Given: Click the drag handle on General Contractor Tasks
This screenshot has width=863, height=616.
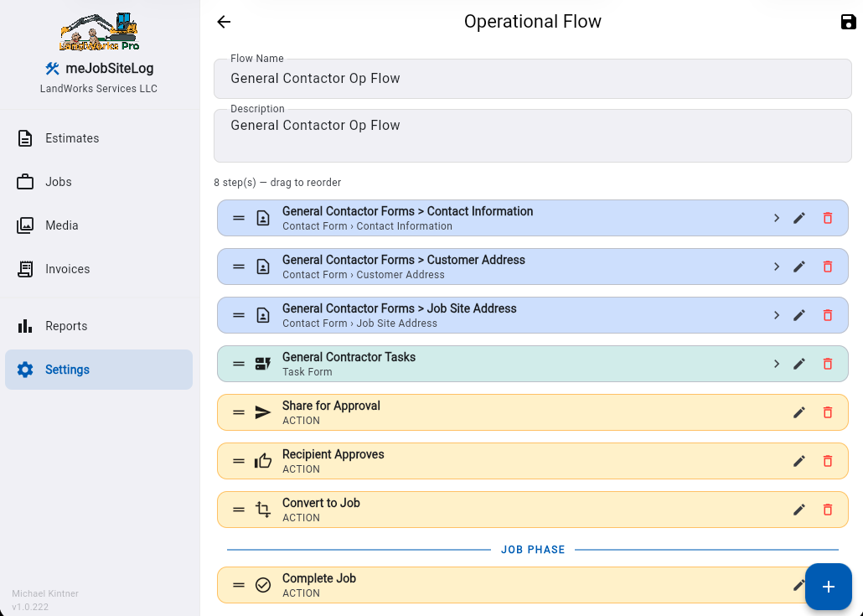Looking at the screenshot, I should (x=238, y=364).
